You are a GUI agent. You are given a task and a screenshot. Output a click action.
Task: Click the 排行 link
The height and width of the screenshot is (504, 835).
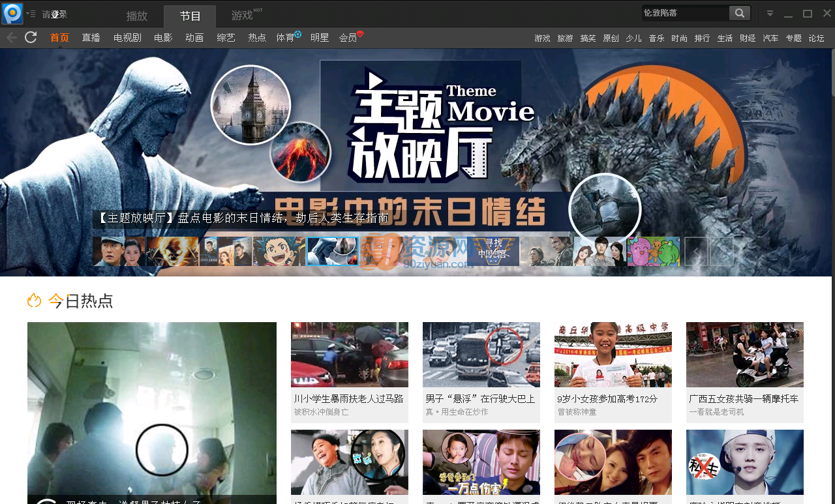coord(702,38)
